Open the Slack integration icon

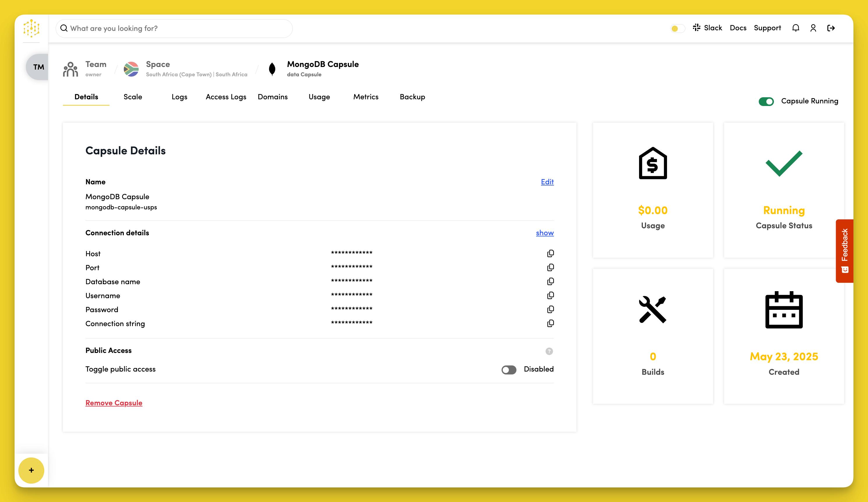click(x=696, y=28)
